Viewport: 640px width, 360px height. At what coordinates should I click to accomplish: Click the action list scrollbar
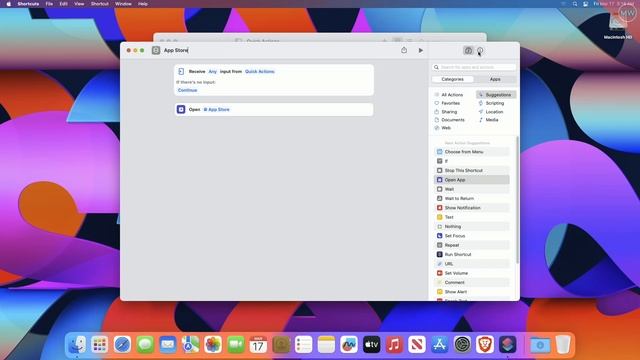pos(518,200)
